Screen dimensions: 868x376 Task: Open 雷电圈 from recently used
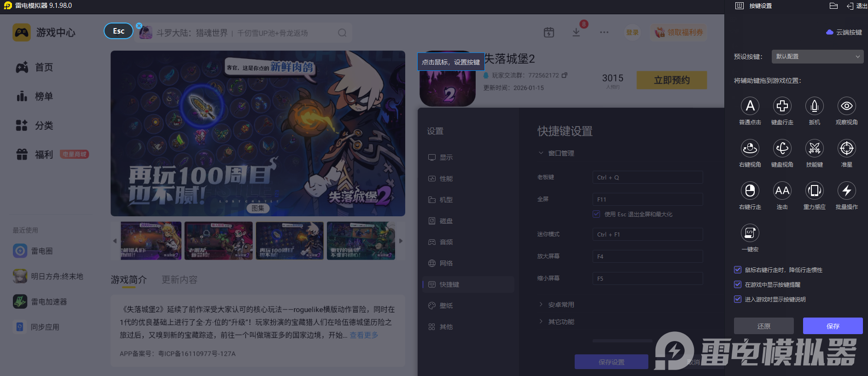(x=33, y=251)
